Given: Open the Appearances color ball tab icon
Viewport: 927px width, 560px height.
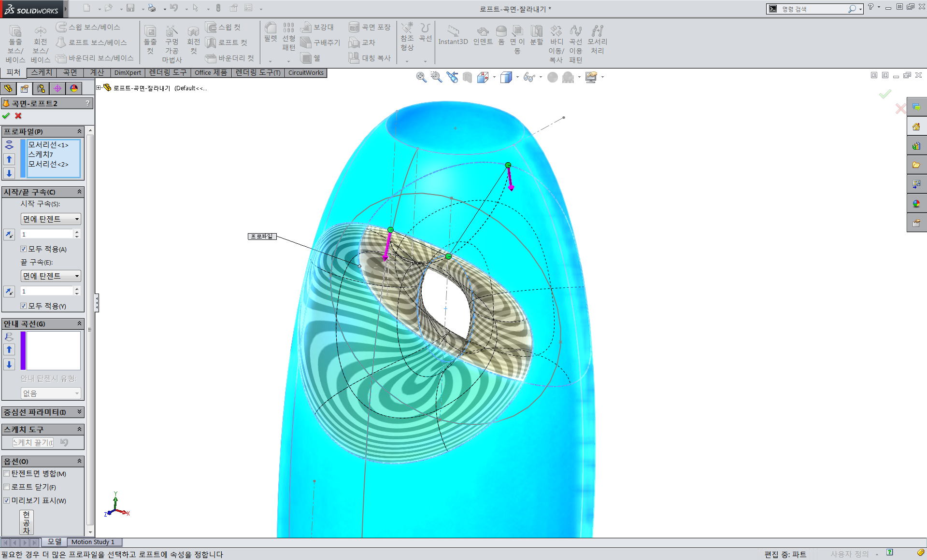Looking at the screenshot, I should point(74,88).
